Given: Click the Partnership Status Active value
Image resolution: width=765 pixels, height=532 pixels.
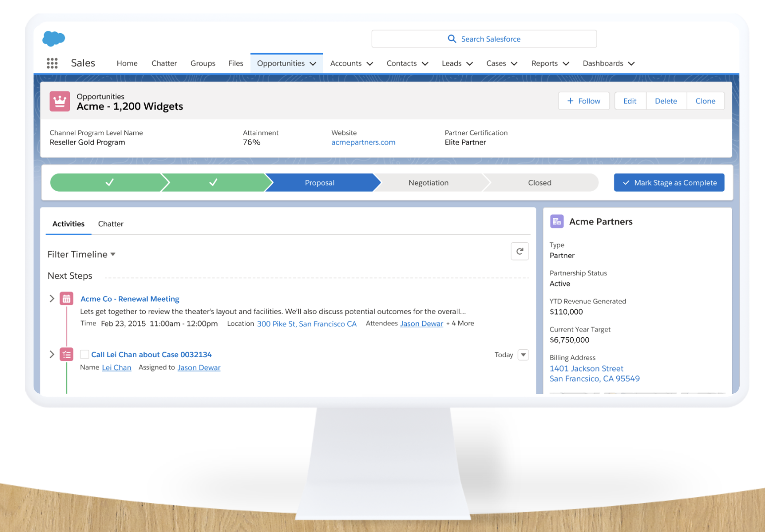Looking at the screenshot, I should coord(560,284).
